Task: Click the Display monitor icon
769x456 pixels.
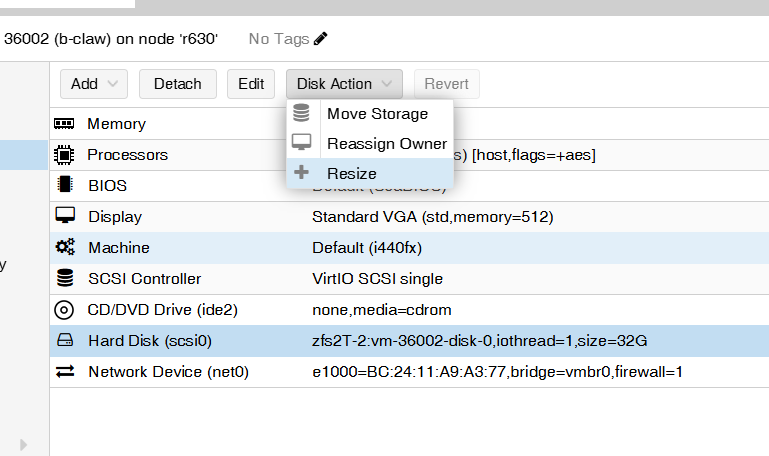Action: point(65,216)
